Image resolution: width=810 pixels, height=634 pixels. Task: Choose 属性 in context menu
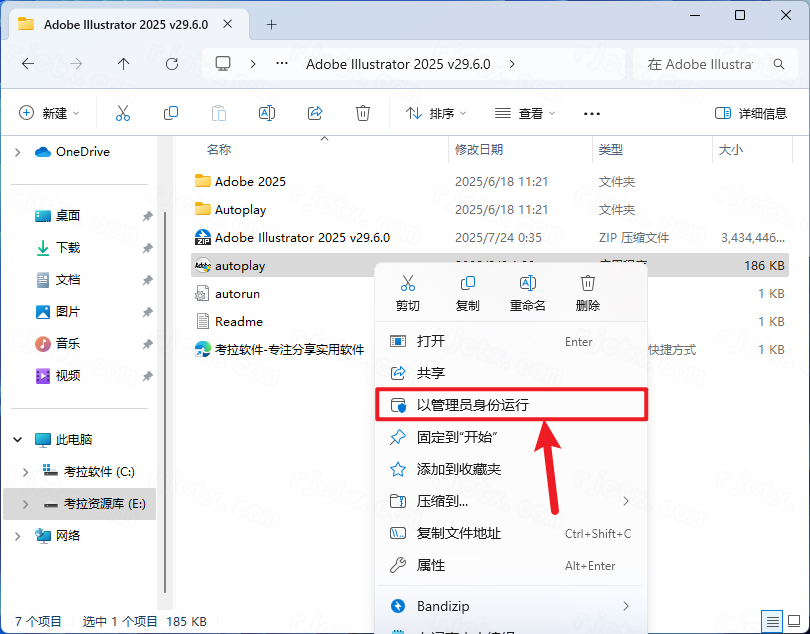click(x=511, y=565)
